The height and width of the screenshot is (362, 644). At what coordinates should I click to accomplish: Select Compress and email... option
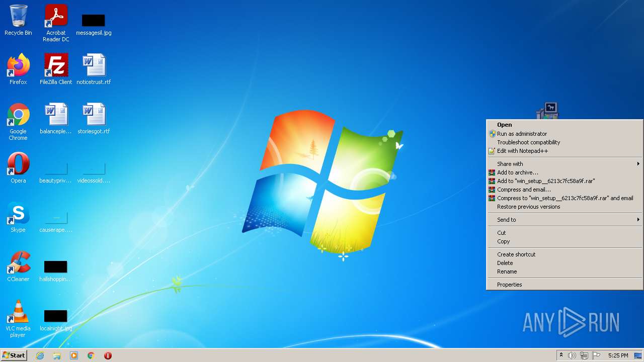point(565,190)
